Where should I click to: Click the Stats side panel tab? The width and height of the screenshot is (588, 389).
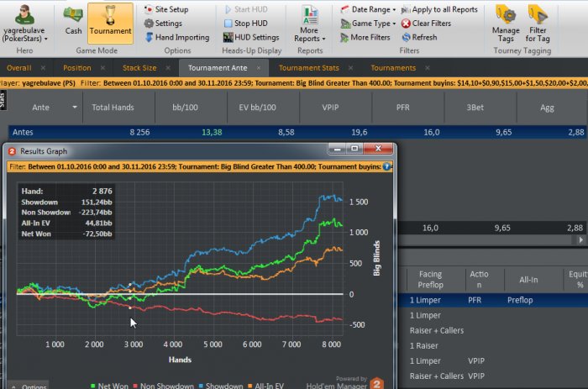3,100
